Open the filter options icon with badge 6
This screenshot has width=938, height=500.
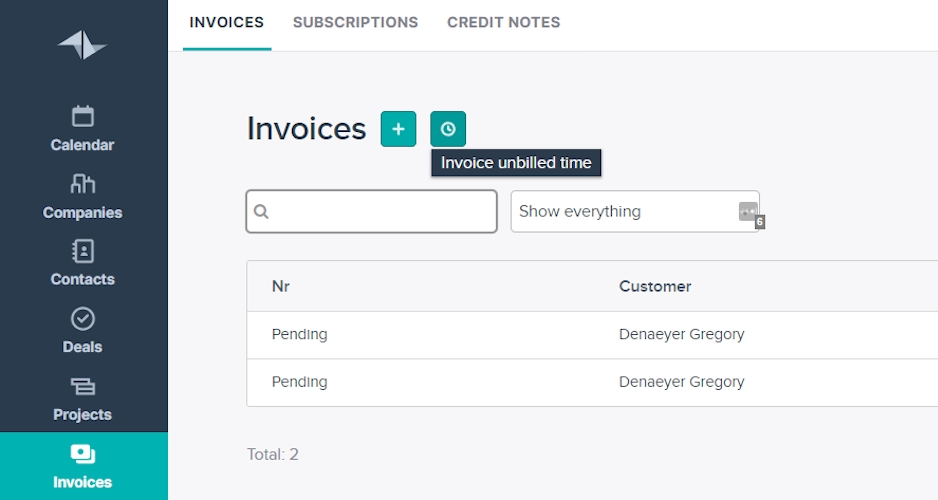tap(749, 212)
